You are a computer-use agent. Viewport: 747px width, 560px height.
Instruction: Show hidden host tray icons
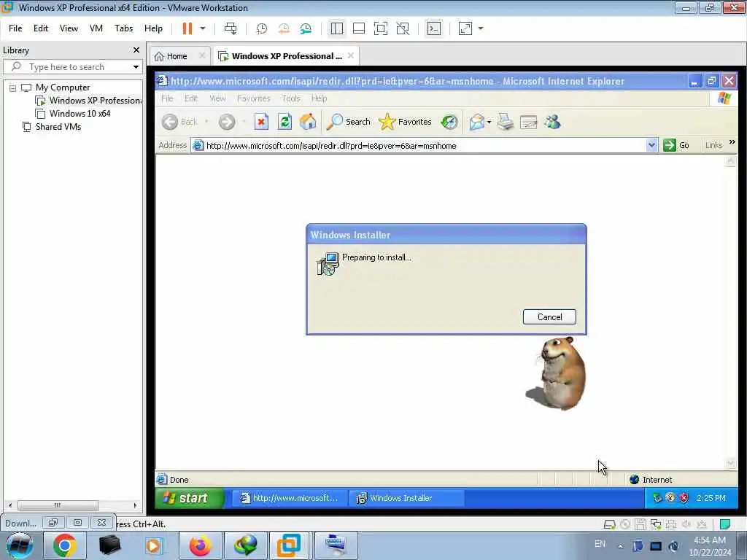pos(620,546)
